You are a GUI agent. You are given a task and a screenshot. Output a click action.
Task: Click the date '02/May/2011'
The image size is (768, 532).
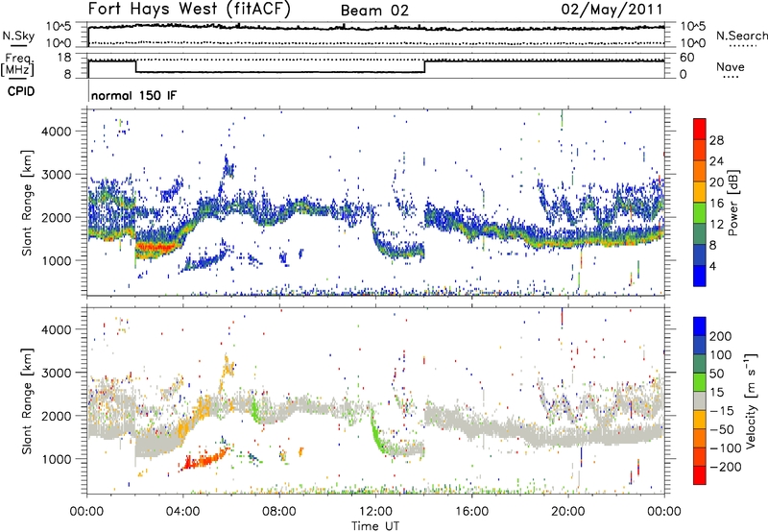tap(612, 9)
